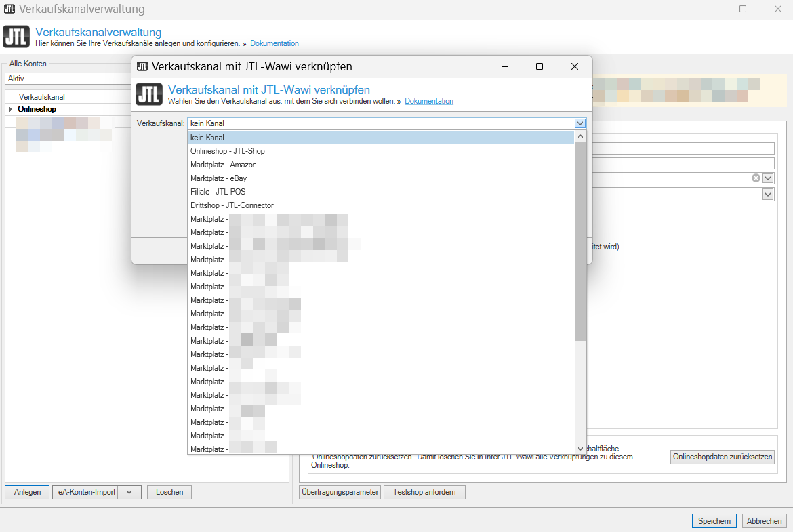This screenshot has height=532, width=793.
Task: Select 'Onlineshop - JTL-Shop' from the list
Action: click(228, 151)
